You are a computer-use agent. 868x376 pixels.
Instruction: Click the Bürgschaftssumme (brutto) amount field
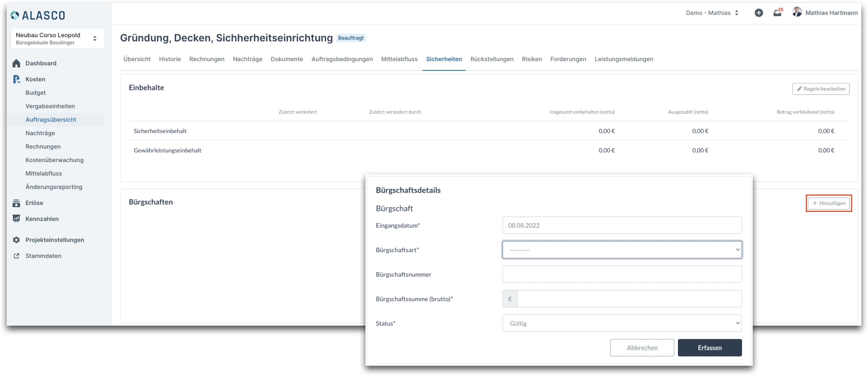[x=629, y=298]
